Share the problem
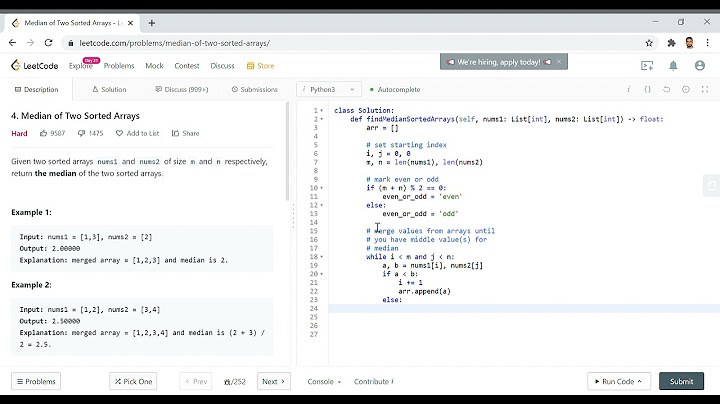This screenshot has height=404, width=720. click(186, 133)
